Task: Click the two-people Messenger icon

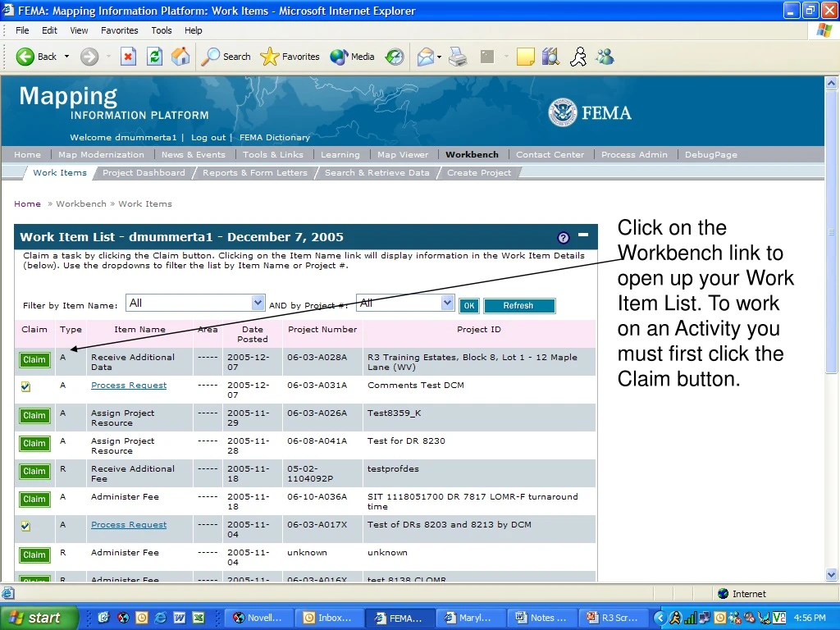Action: point(605,57)
